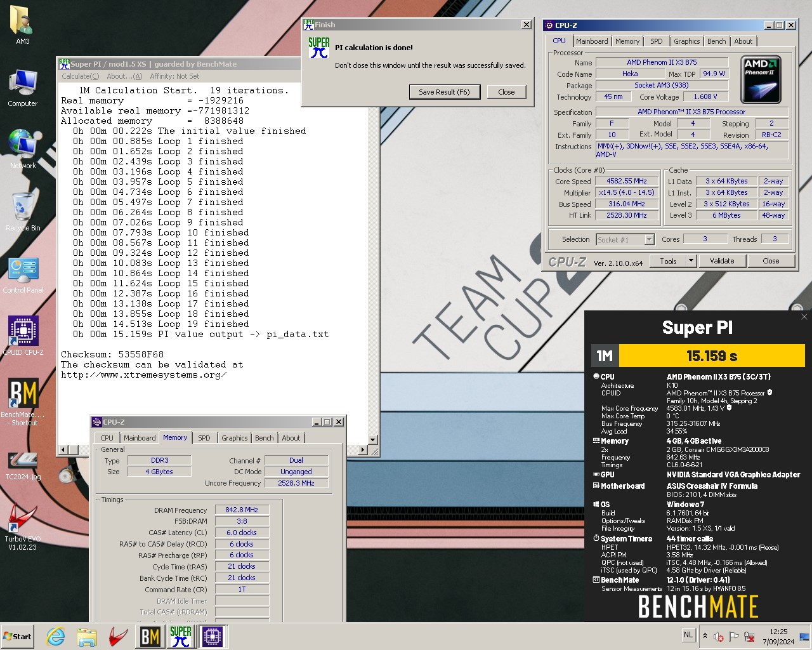
Task: Open About tab in the upper CPU-Z window
Action: [x=743, y=41]
